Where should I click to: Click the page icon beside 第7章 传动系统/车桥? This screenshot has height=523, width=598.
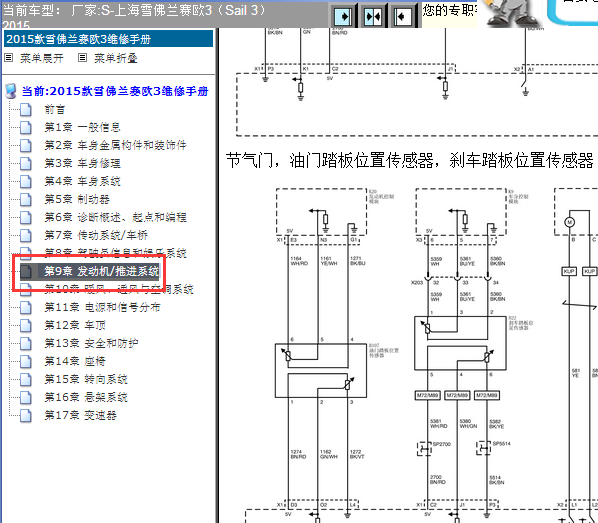coord(26,235)
